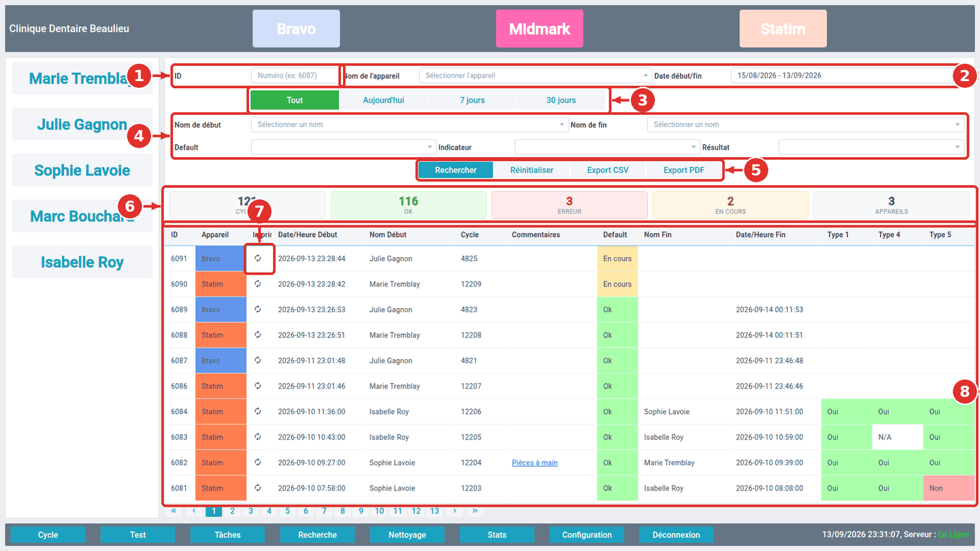
Task: Open the Nom de l'appareil dropdown
Action: coord(536,76)
